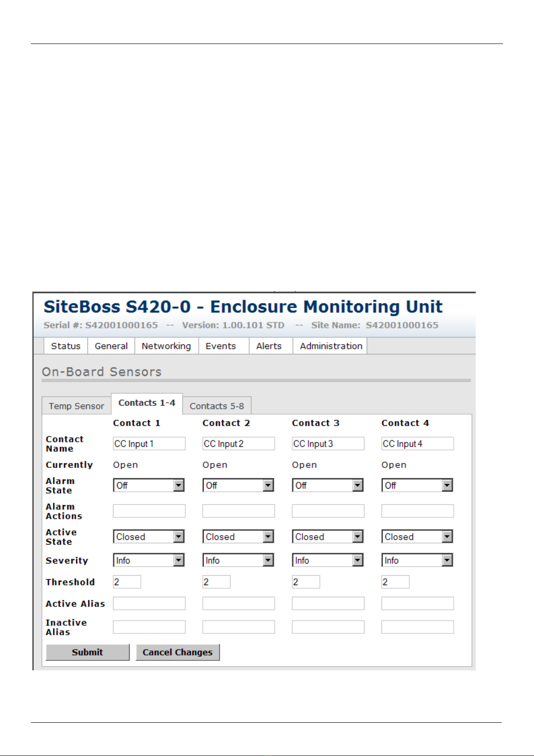Click the Submit button

pyautogui.click(x=87, y=652)
